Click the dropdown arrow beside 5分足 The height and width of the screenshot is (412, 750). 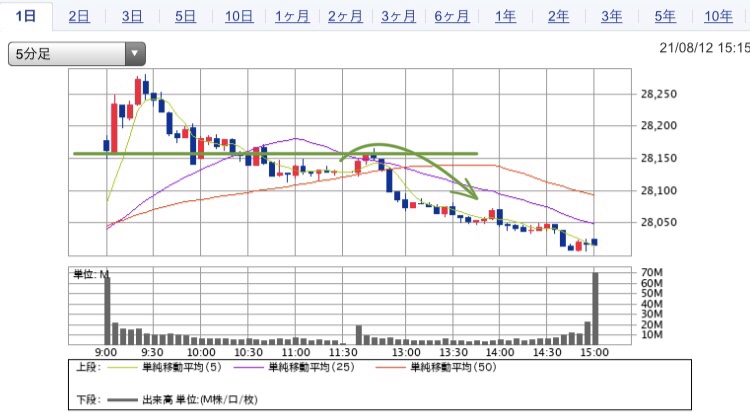[x=135, y=54]
